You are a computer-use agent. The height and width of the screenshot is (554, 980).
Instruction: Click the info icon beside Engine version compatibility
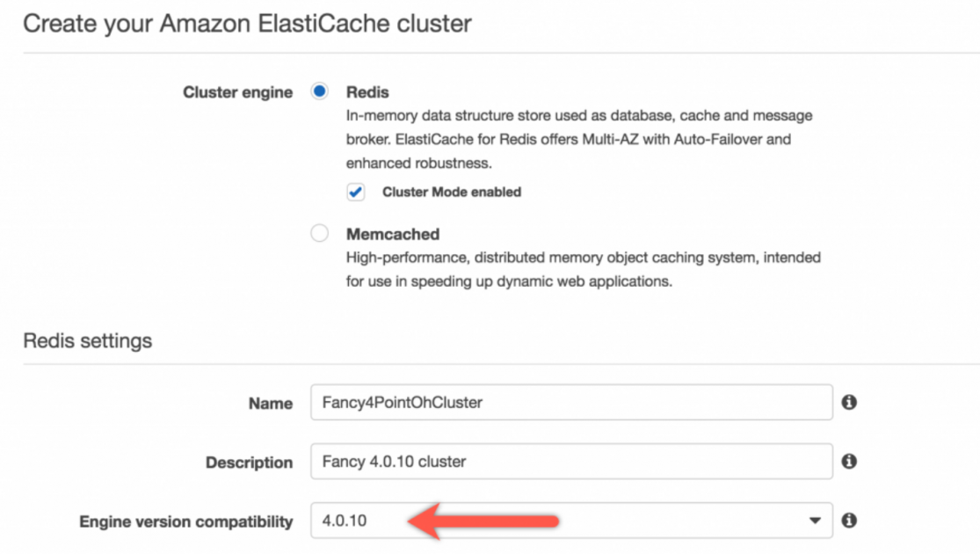point(849,521)
